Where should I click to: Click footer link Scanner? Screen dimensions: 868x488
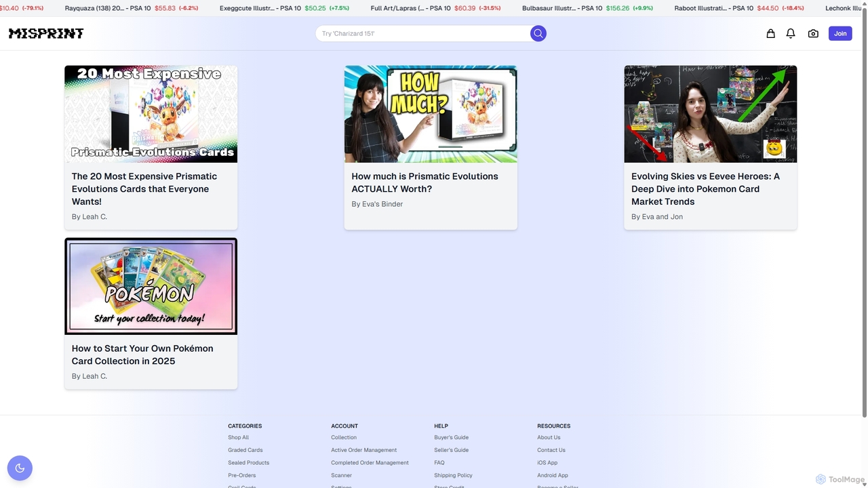click(341, 475)
